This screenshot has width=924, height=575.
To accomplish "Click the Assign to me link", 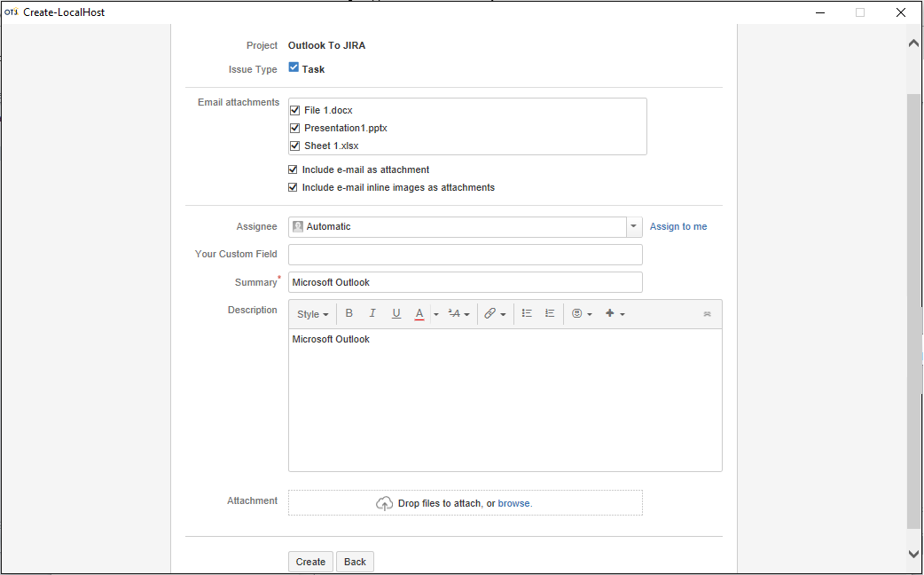I will (678, 227).
